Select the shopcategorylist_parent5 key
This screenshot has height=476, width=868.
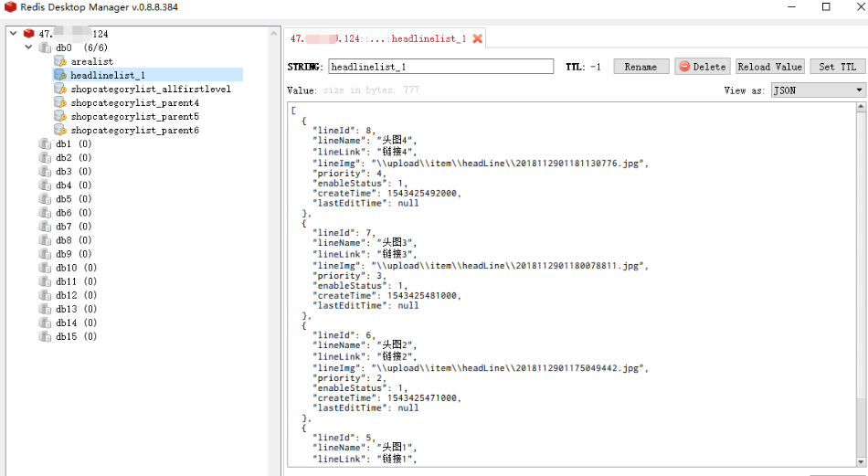coord(134,116)
